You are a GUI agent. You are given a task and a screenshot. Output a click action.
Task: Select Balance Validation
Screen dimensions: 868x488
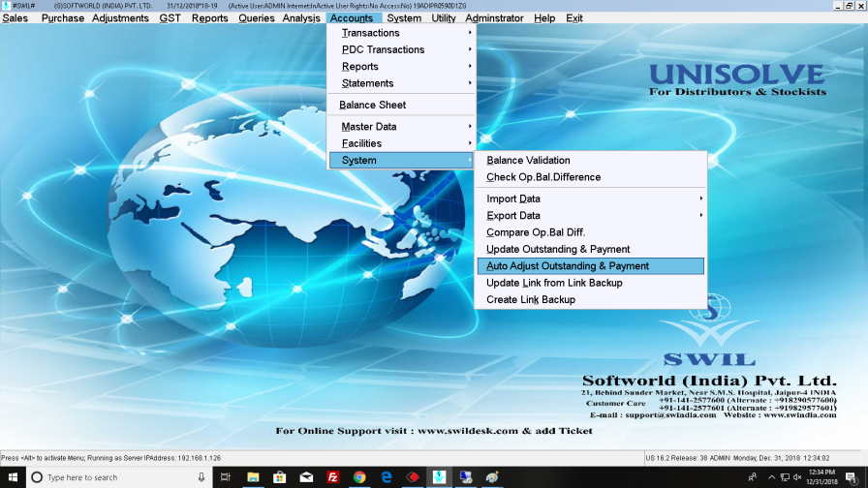pos(591,161)
